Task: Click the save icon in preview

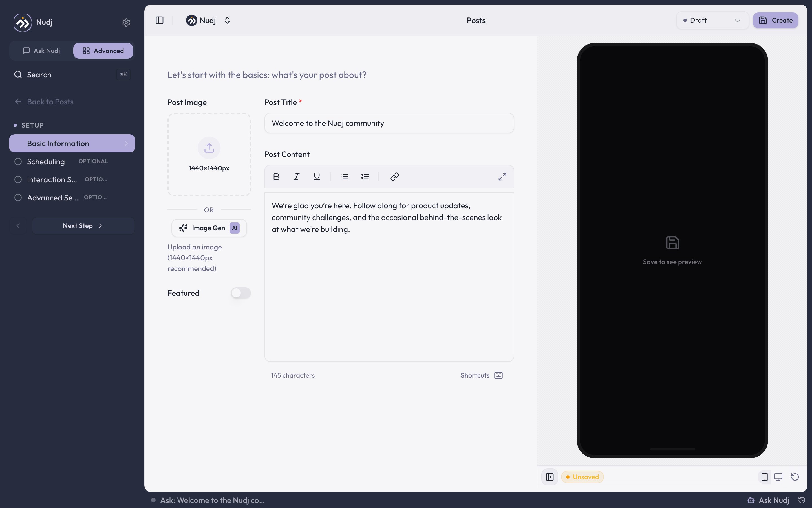Action: point(672,243)
